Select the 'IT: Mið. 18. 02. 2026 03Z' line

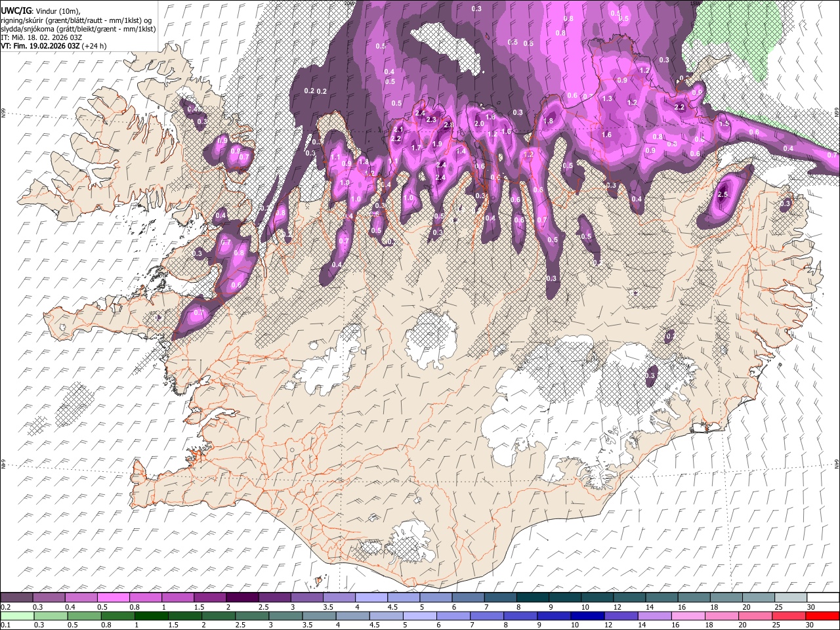[41, 37]
